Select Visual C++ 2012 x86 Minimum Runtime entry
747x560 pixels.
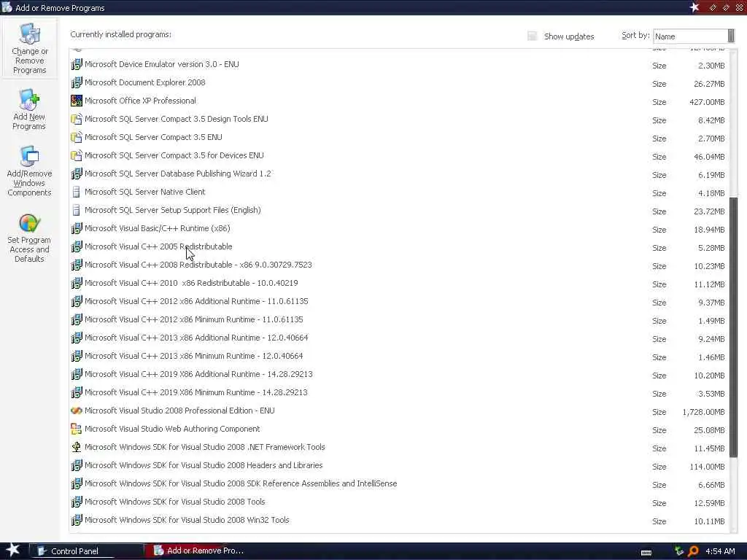click(x=399, y=319)
